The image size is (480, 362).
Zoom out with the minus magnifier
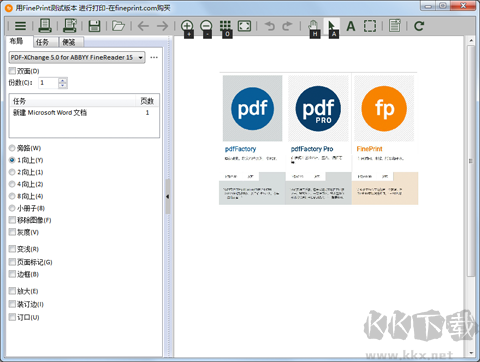point(206,26)
